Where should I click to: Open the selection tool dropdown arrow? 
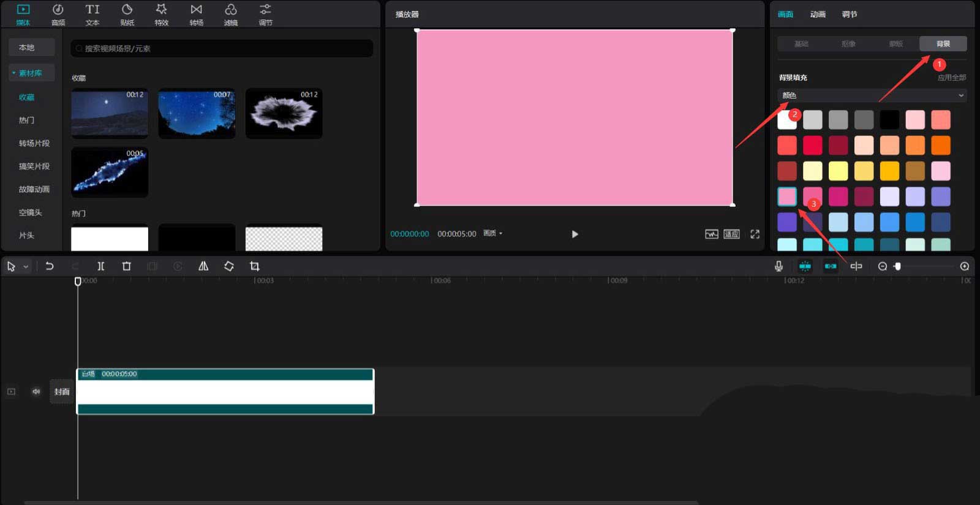pyautogui.click(x=26, y=267)
